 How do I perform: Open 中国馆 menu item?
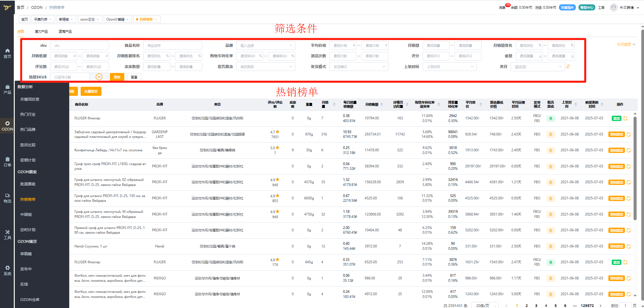(x=26, y=215)
